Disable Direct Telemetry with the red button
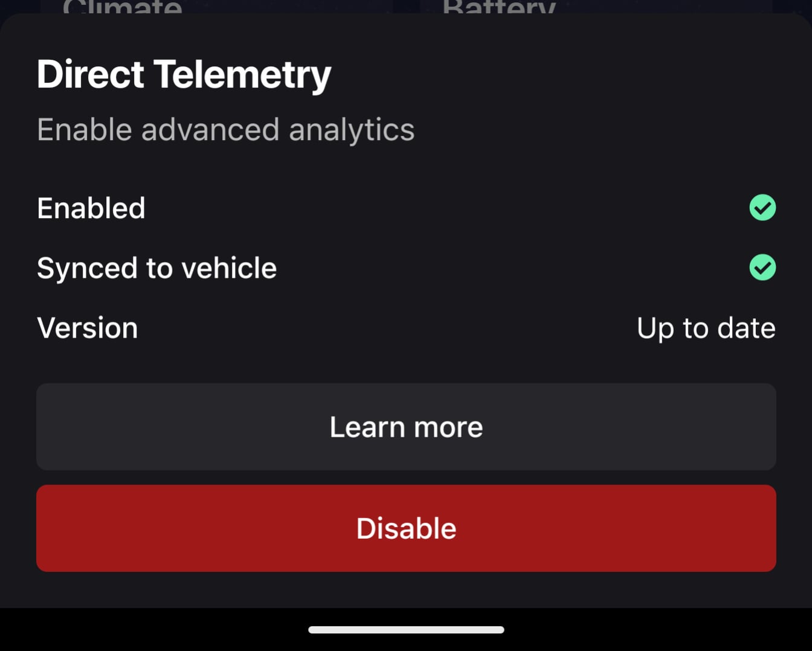 [406, 528]
